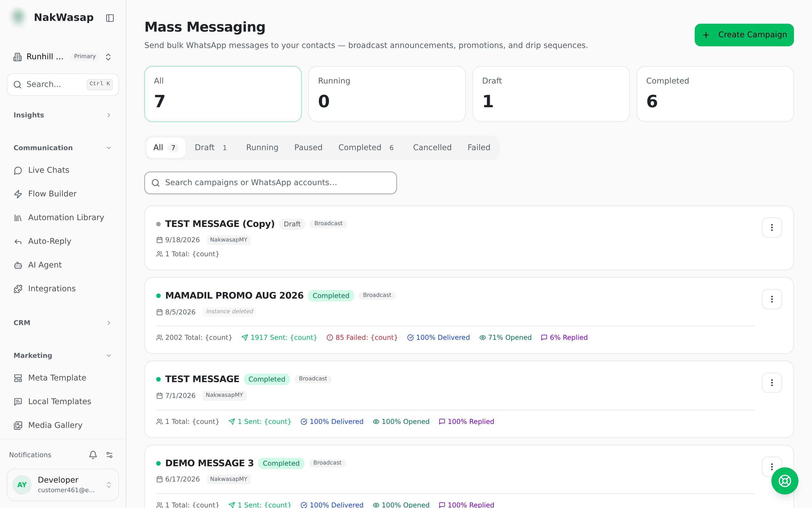Collapse the Communication section
812x508 pixels.
tap(63, 148)
